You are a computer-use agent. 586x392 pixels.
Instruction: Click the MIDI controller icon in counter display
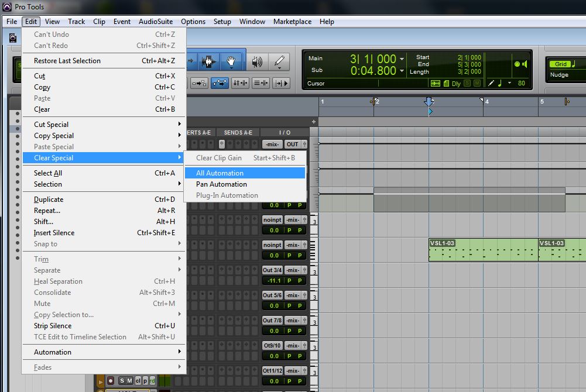pyautogui.click(x=517, y=64)
